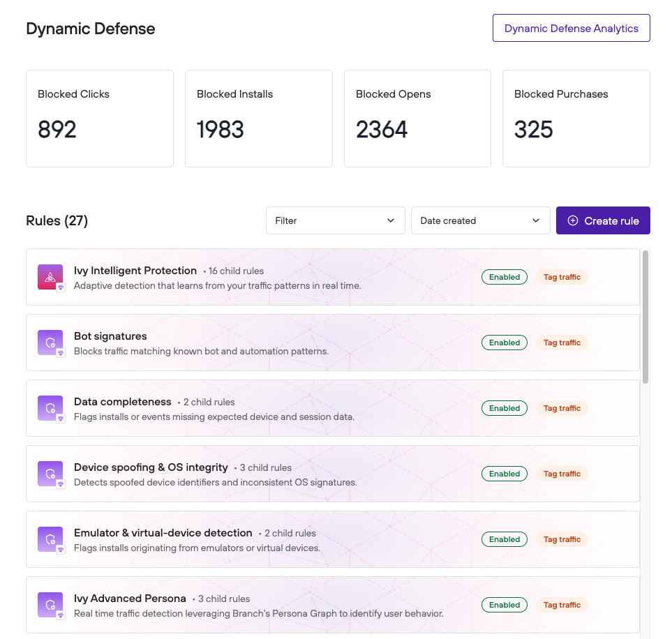Image resolution: width=672 pixels, height=639 pixels.
Task: Select the Blocked Clicks card
Action: tap(99, 119)
